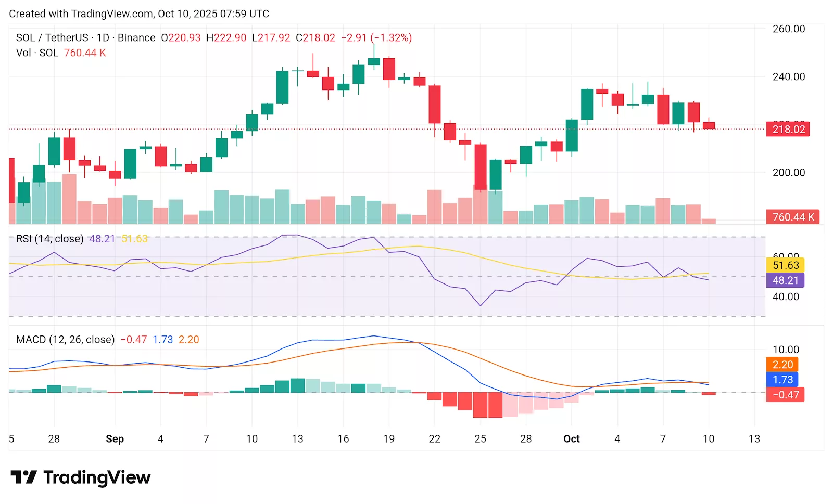Switch to the Oct label on the time axis

(x=571, y=439)
